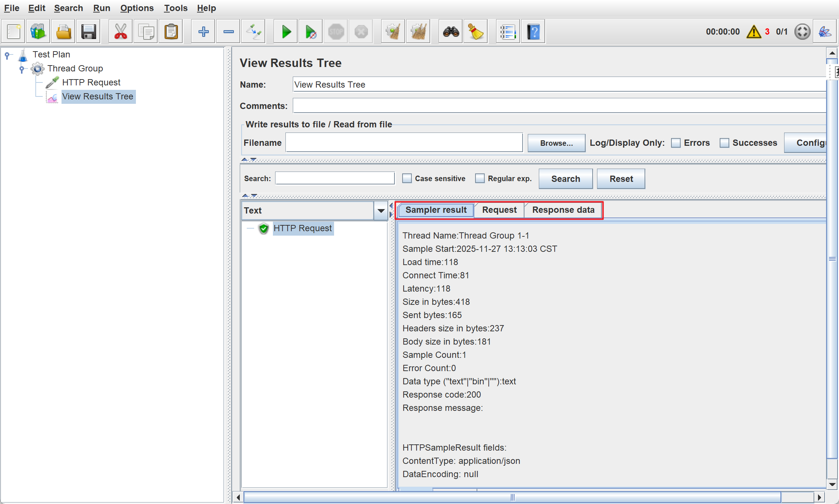
Task: Switch to the Response data tab
Action: (x=563, y=210)
